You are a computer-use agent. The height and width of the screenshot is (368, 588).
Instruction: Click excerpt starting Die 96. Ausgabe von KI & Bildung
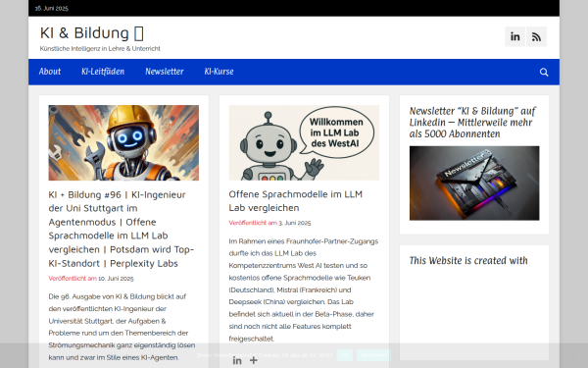122,327
